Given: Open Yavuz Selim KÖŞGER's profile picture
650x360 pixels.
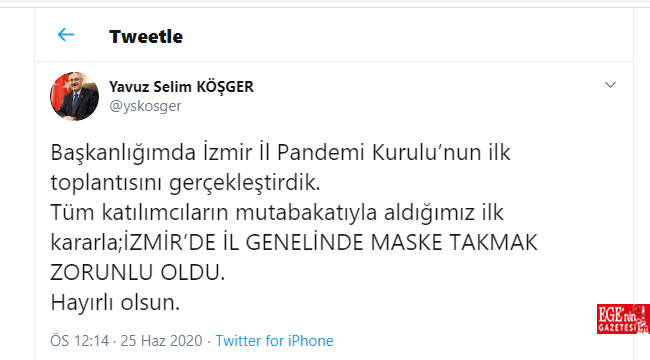Looking at the screenshot, I should pyautogui.click(x=75, y=96).
